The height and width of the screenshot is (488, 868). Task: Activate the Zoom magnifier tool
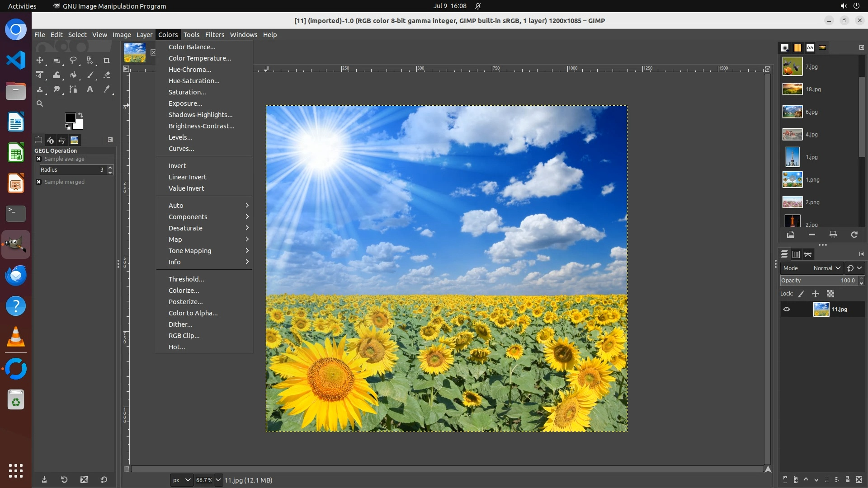40,103
